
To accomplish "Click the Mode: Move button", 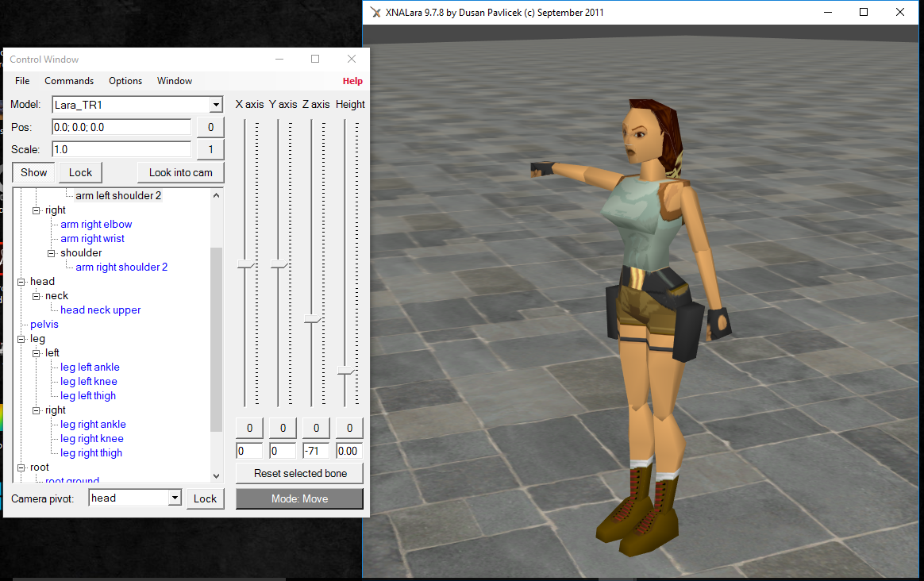I will [299, 499].
